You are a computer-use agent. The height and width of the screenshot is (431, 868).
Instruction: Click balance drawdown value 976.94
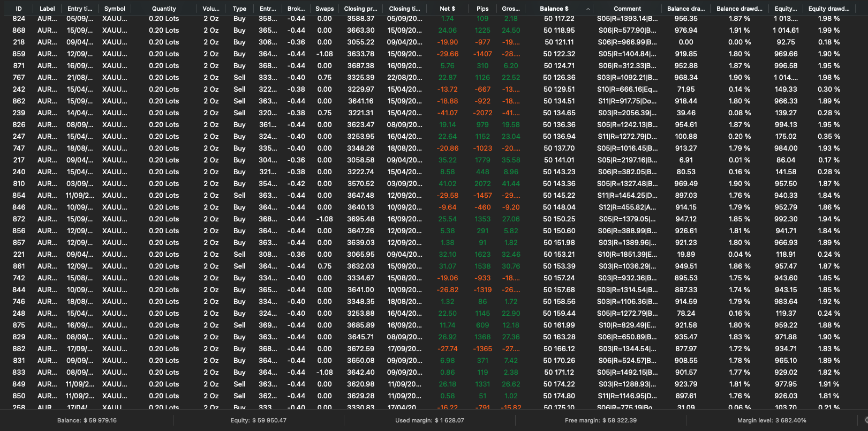[x=686, y=31]
